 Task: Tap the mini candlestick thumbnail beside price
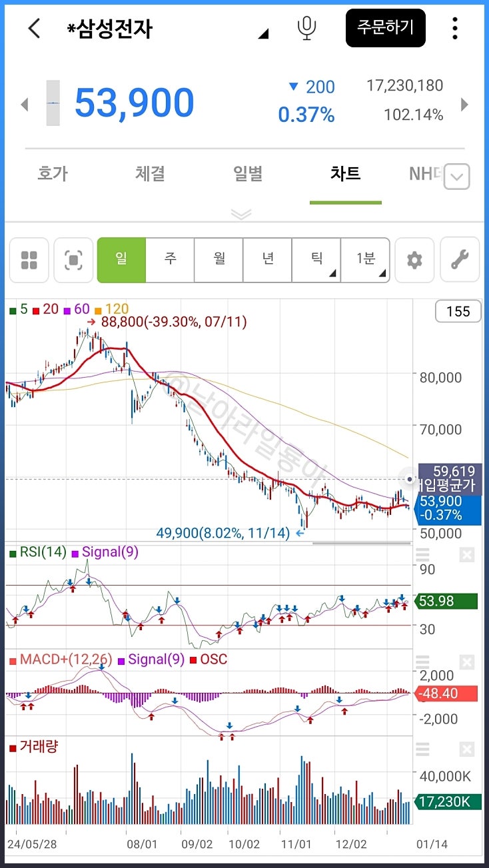(53, 103)
